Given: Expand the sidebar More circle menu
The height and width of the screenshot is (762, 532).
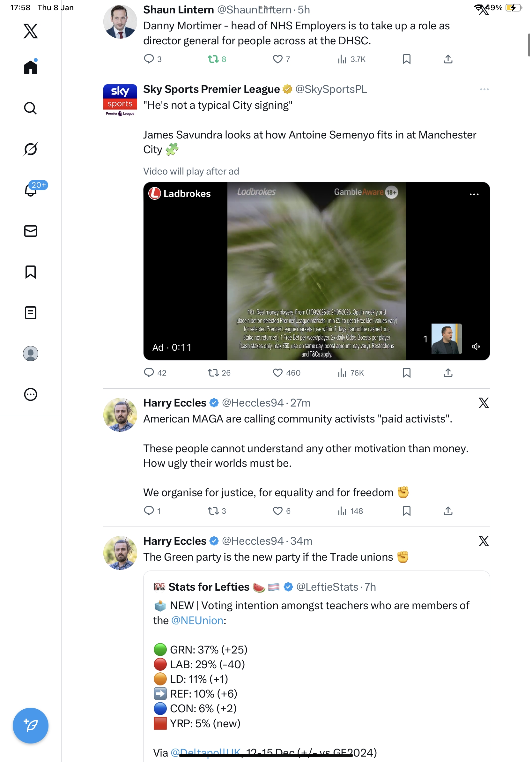Looking at the screenshot, I should pyautogui.click(x=31, y=394).
